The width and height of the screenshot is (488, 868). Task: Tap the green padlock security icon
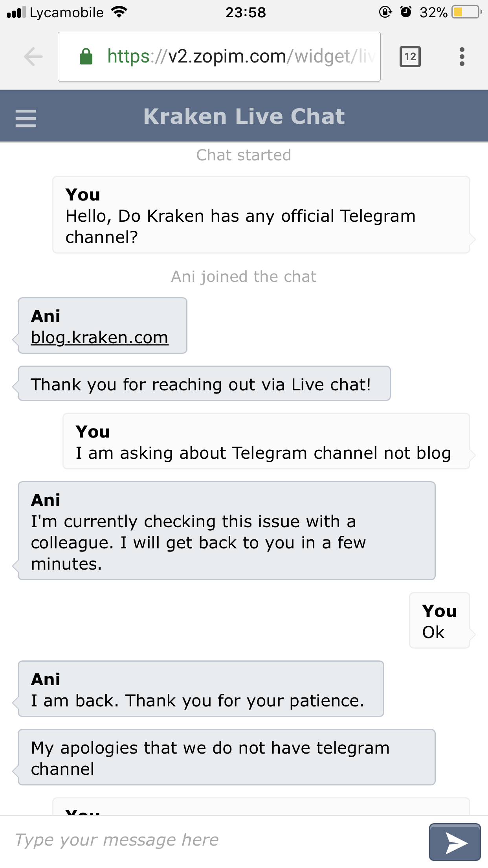[x=86, y=56]
